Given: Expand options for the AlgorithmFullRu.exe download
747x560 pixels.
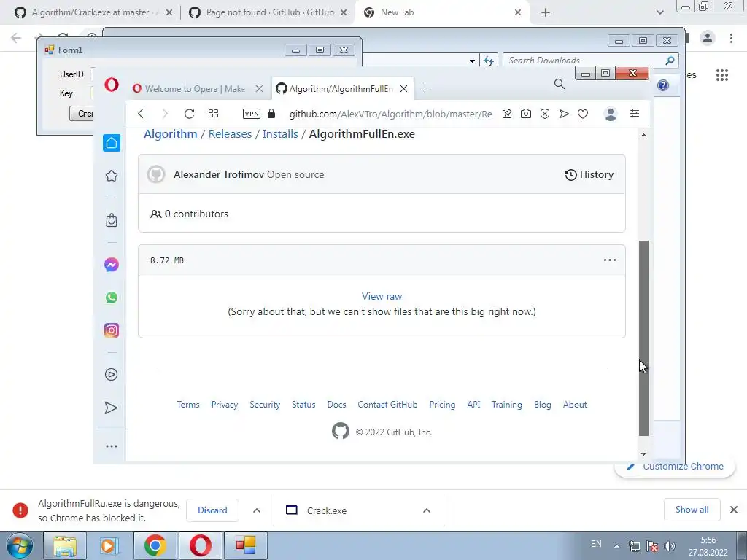Looking at the screenshot, I should 257,510.
